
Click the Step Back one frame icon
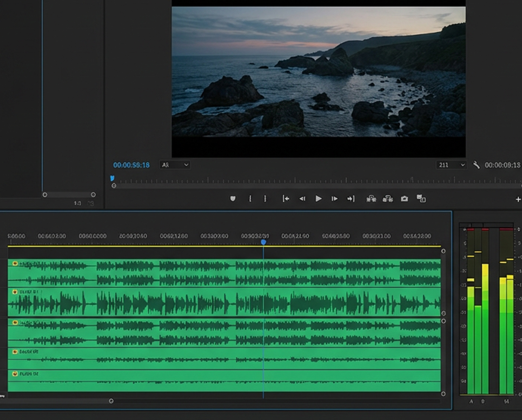tap(302, 198)
